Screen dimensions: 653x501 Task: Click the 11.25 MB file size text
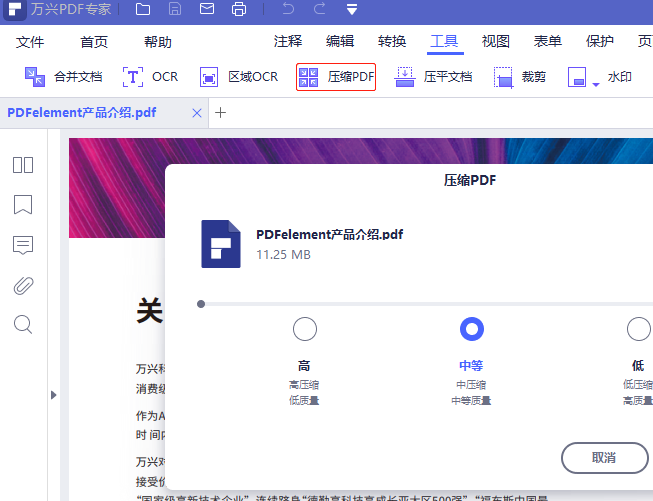pos(283,254)
